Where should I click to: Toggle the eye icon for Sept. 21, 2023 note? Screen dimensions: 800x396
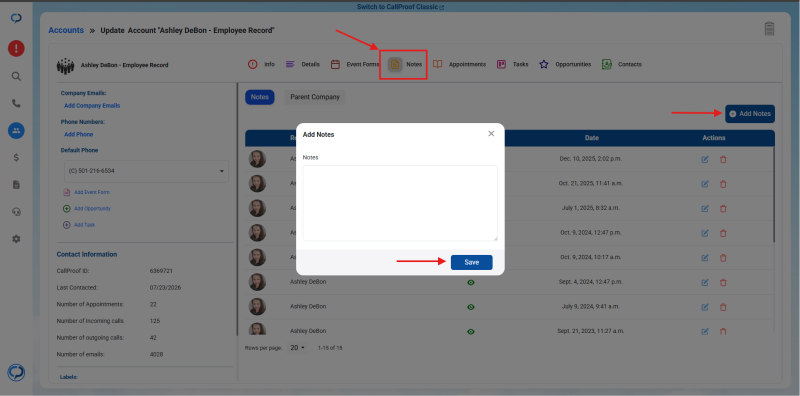pyautogui.click(x=471, y=332)
